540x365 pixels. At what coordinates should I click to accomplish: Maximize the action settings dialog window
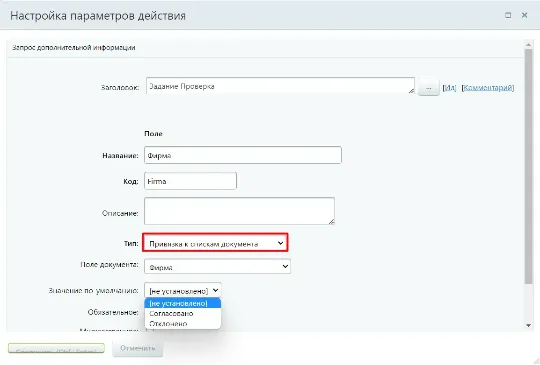click(508, 15)
